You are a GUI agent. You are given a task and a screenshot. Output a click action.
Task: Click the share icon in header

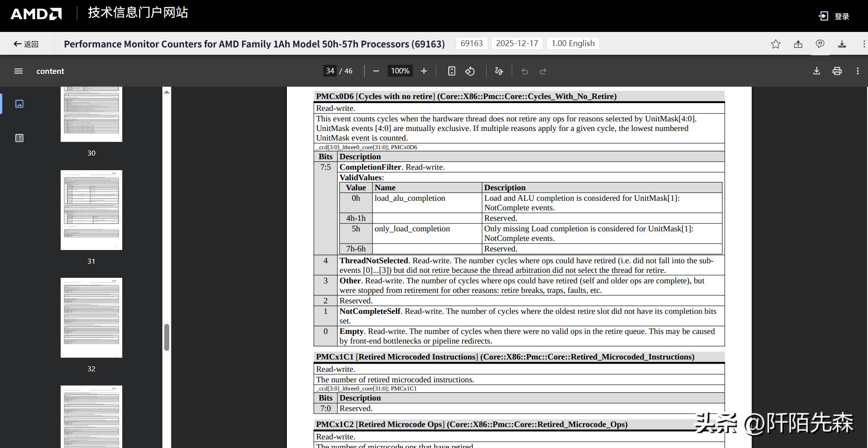pyautogui.click(x=798, y=44)
